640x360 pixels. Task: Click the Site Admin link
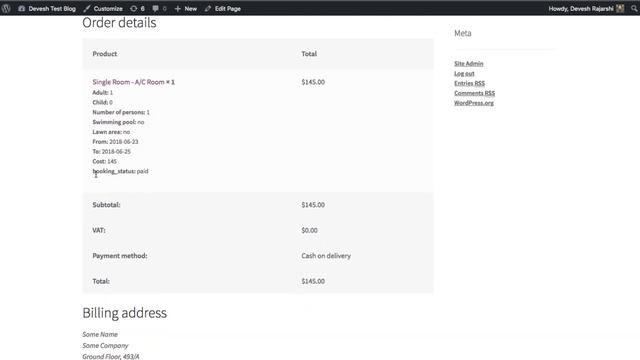[x=469, y=64]
